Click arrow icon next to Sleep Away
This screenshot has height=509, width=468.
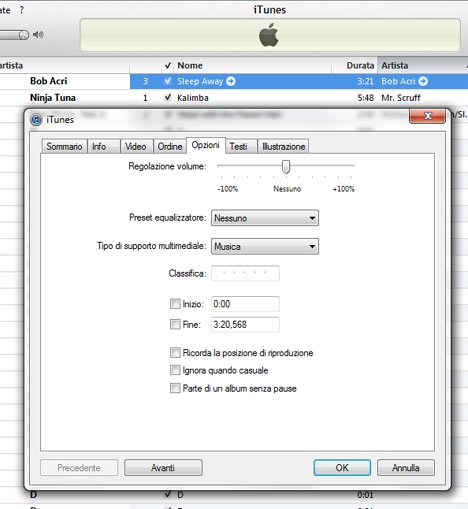point(231,81)
